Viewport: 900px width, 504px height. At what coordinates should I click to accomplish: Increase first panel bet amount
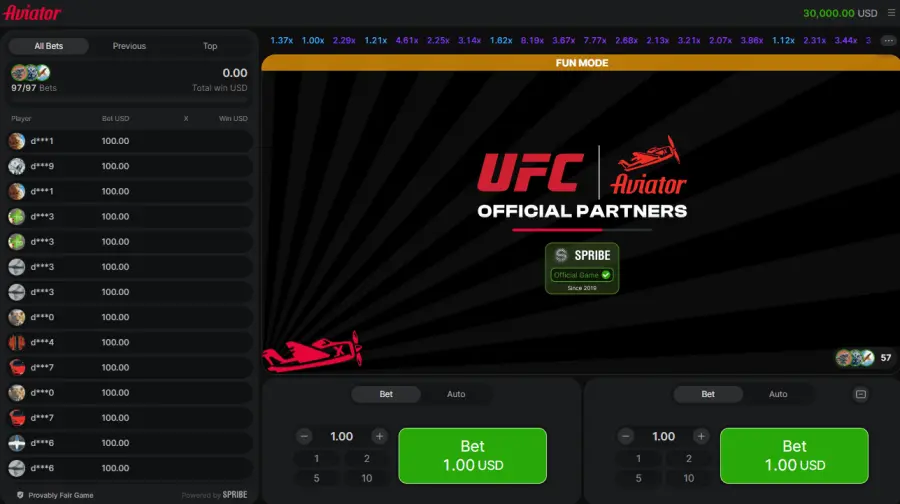click(379, 436)
